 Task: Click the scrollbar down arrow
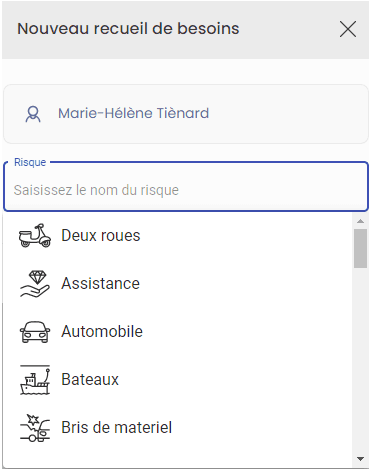click(360, 459)
